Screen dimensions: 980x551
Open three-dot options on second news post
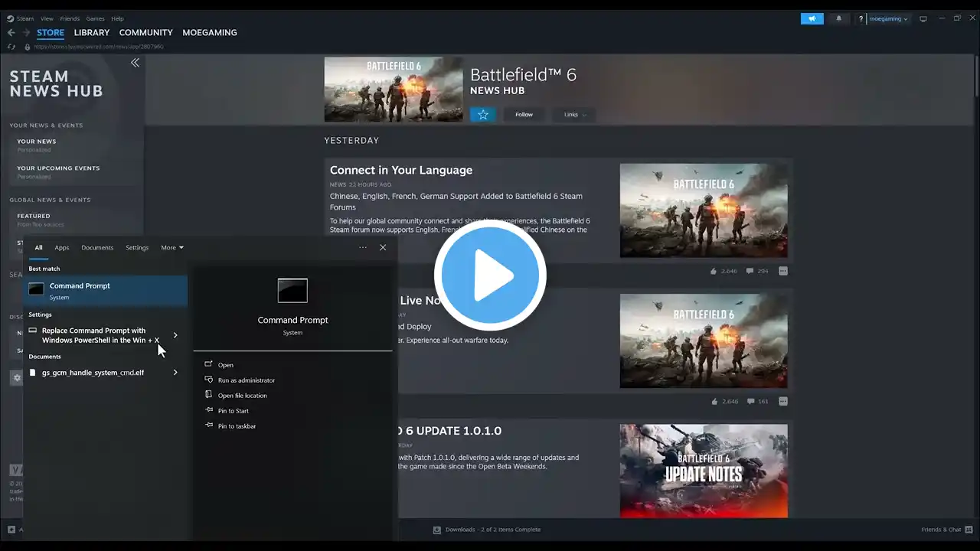pyautogui.click(x=782, y=401)
